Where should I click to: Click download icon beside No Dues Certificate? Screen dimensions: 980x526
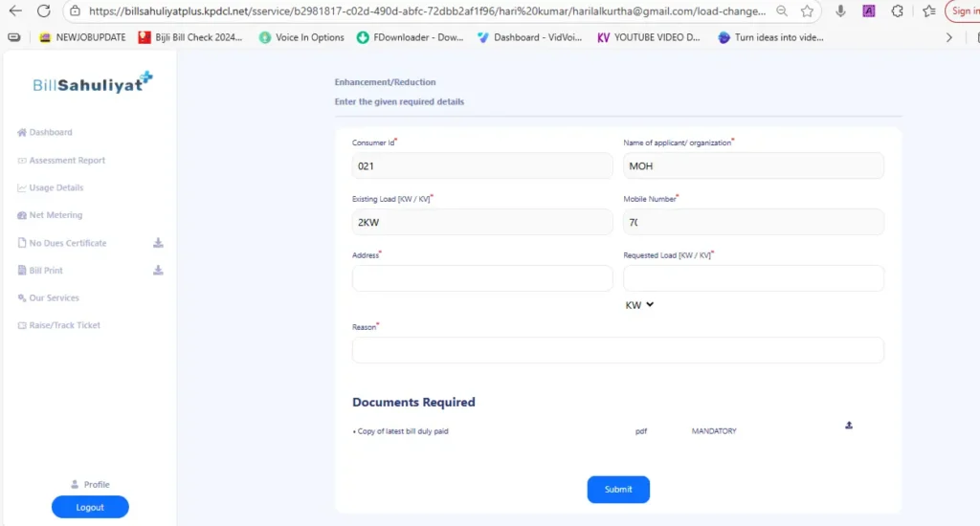158,243
